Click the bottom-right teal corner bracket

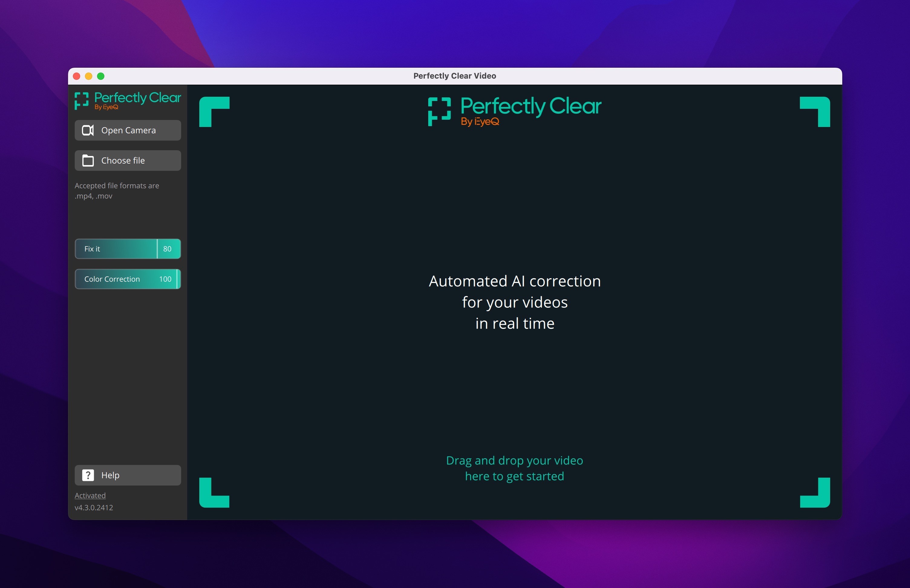tap(814, 492)
